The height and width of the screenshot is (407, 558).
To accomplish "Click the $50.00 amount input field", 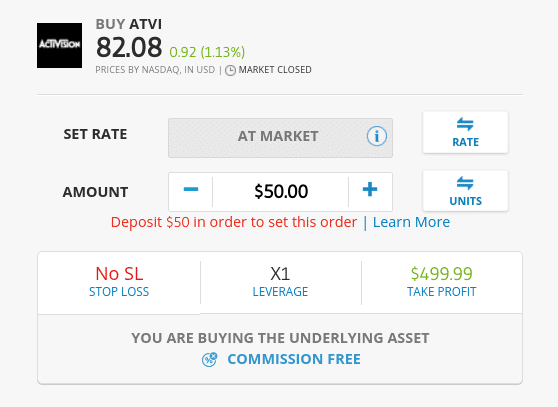I will [x=281, y=191].
